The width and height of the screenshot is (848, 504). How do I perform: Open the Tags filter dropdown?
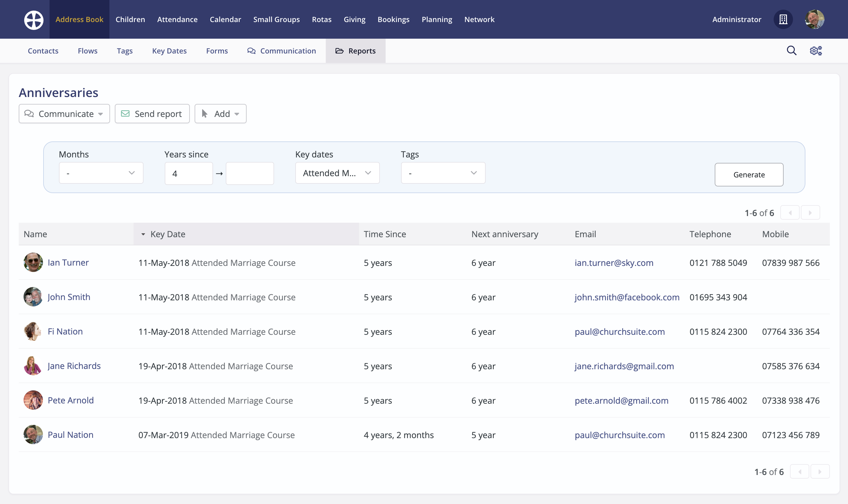coord(443,173)
